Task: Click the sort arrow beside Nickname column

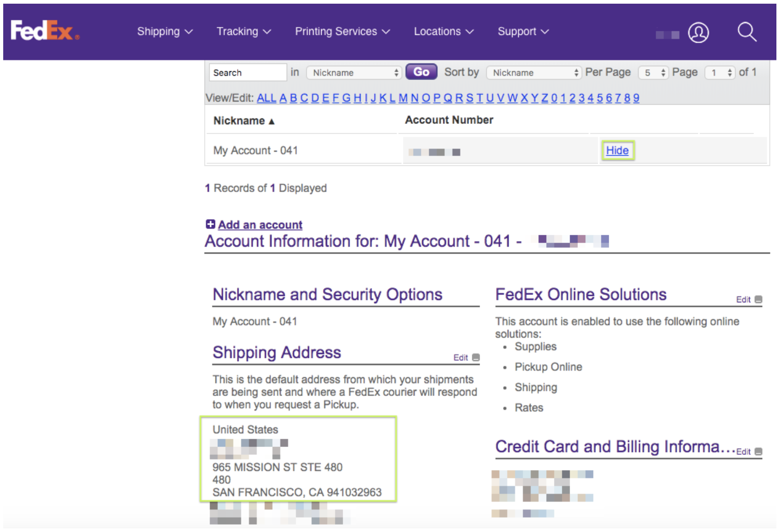Action: tap(272, 121)
